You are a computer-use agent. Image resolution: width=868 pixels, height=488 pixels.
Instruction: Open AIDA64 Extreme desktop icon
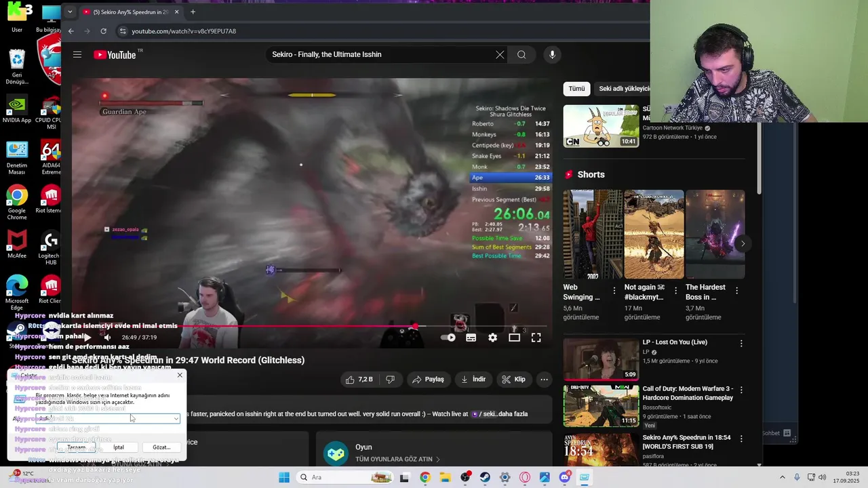click(51, 158)
